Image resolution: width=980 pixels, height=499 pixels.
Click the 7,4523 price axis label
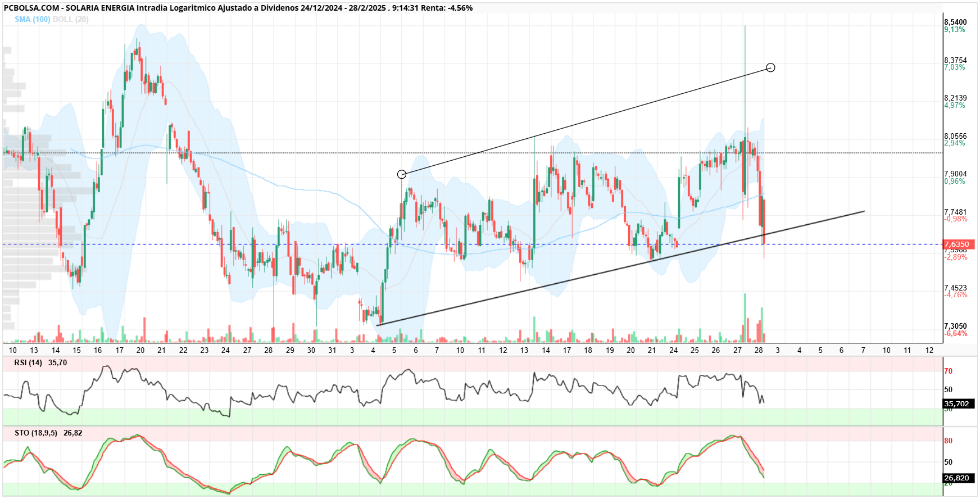[x=955, y=288]
